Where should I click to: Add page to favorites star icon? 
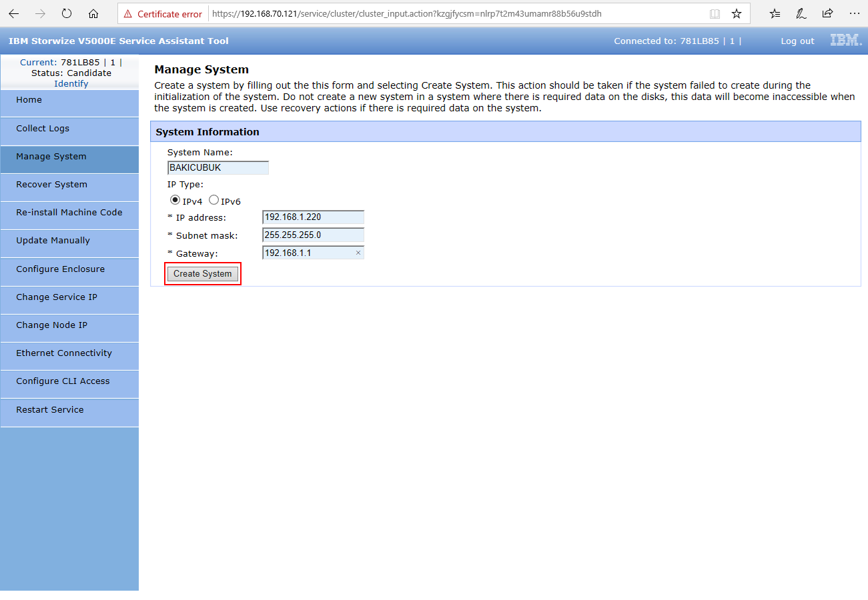(736, 13)
